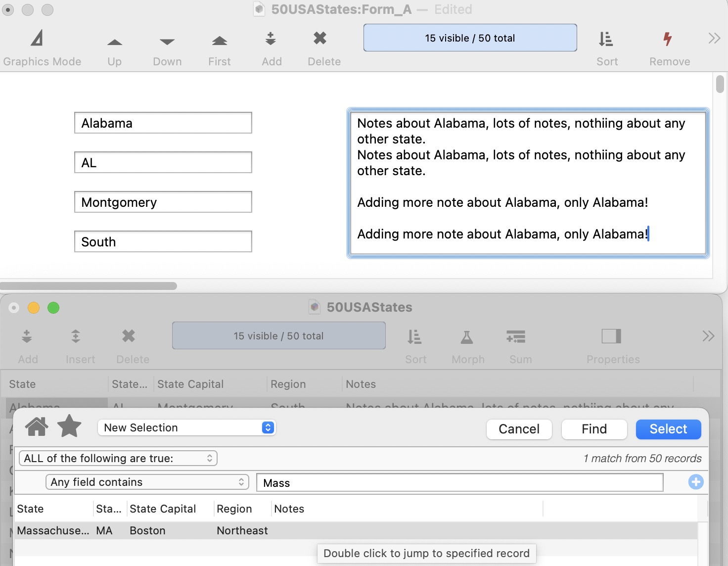Click Region header in search results

[234, 509]
